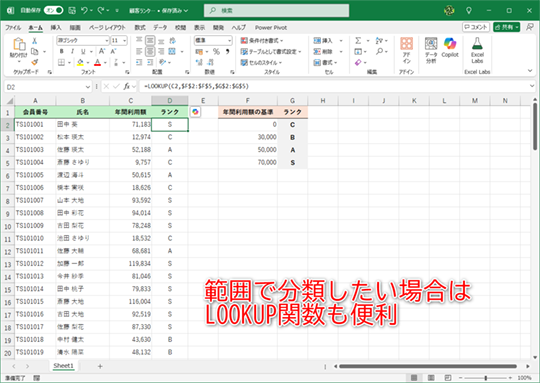The image size is (540, 383).
Task: Select the Sheet1 tab
Action: (x=63, y=366)
